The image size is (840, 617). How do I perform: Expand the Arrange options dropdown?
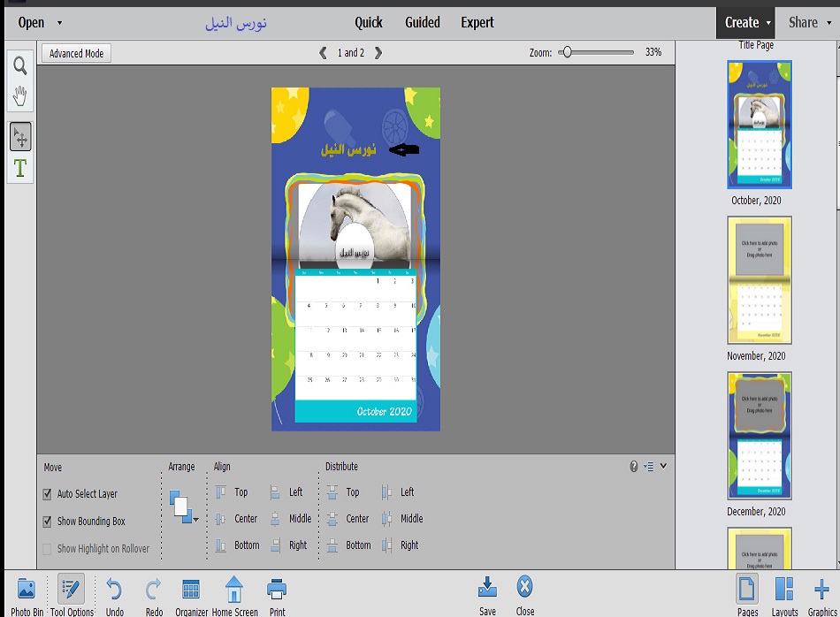pyautogui.click(x=195, y=520)
